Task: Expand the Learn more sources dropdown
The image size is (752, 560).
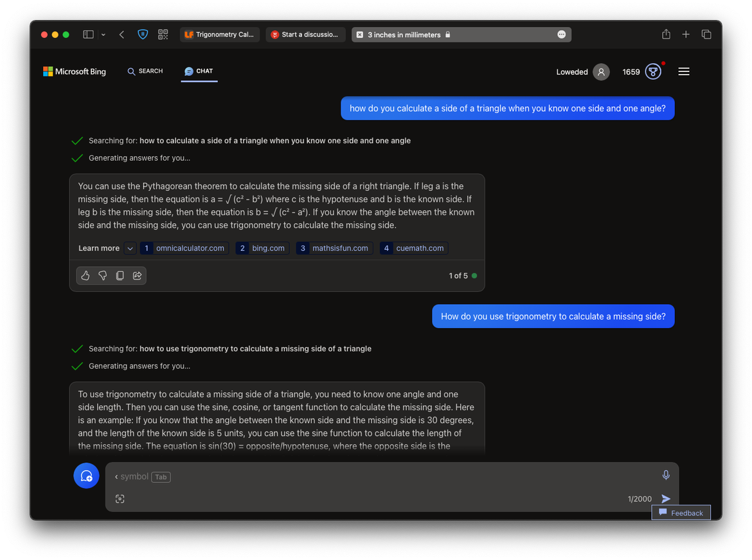Action: click(130, 248)
